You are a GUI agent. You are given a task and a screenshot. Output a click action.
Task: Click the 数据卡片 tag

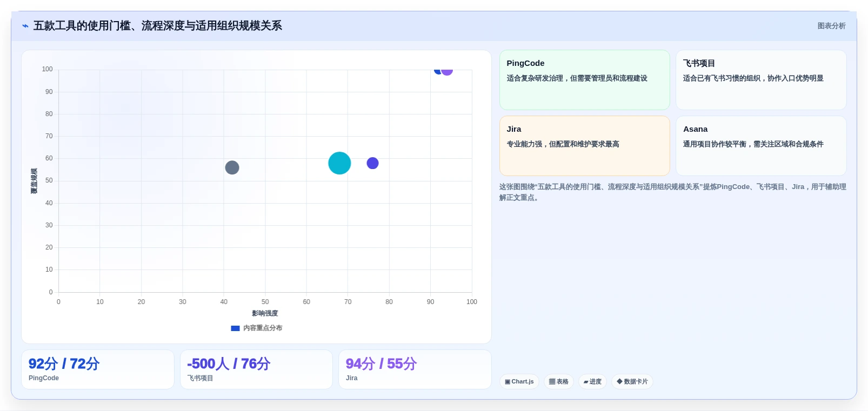pos(632,382)
